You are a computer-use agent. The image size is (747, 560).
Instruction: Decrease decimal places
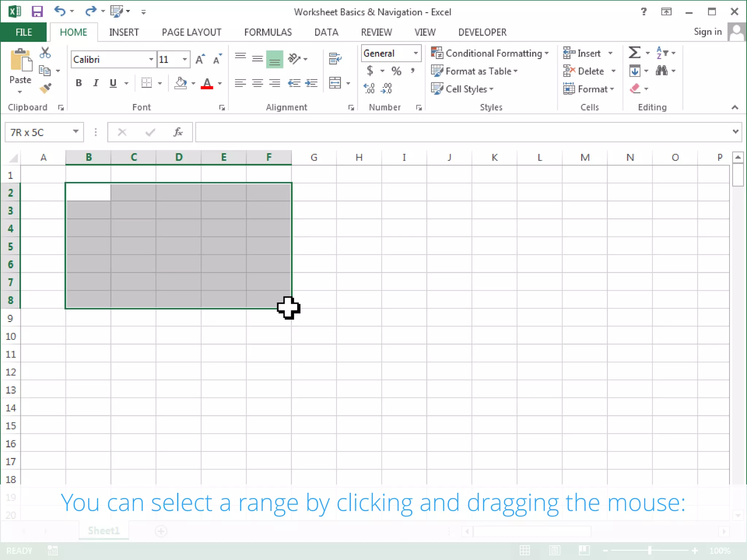click(x=386, y=88)
